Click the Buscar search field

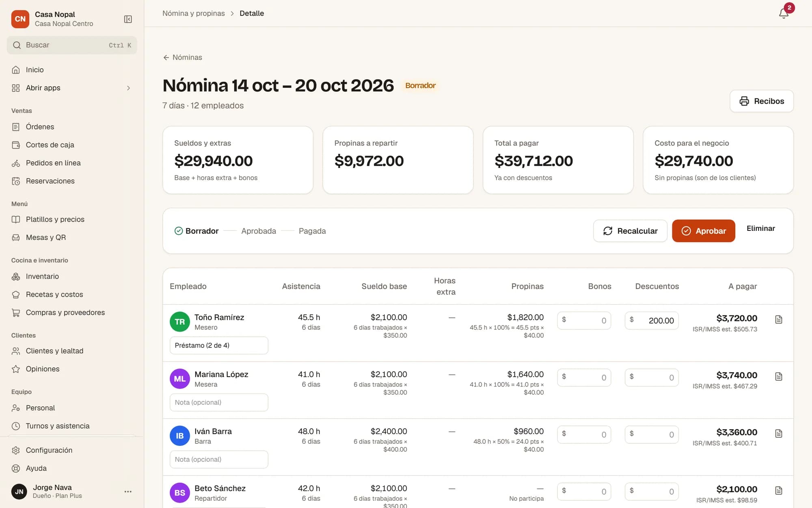(72, 45)
